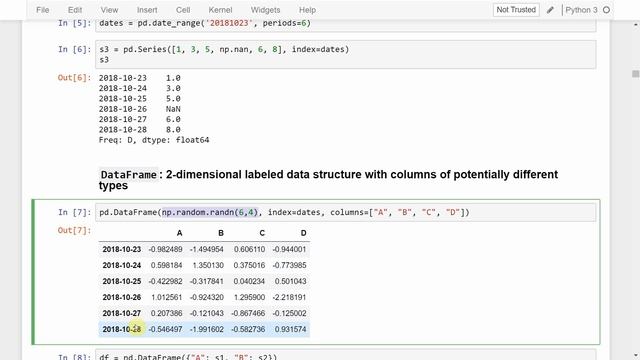Viewport: 640px width, 360px height.
Task: Click column header D in the table
Action: coord(303,233)
